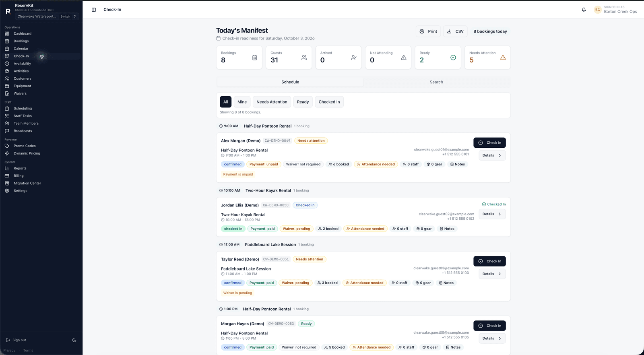Open Activities in sidebar
The width and height of the screenshot is (644, 355).
pos(40,71)
